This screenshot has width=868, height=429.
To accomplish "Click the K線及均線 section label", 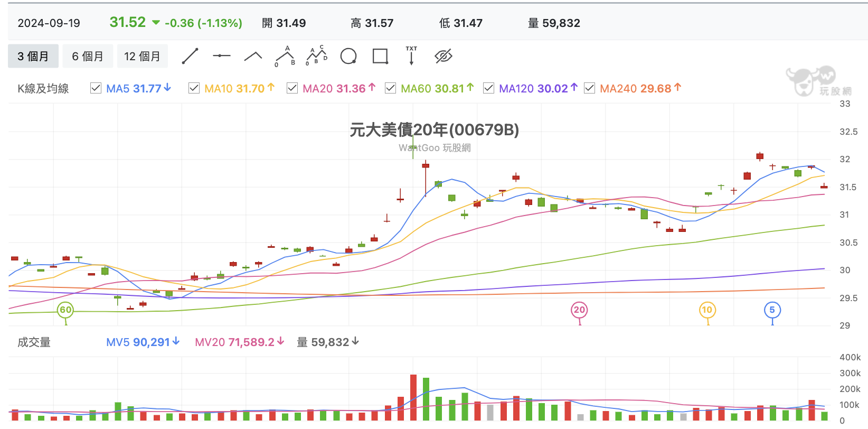I will coord(43,89).
